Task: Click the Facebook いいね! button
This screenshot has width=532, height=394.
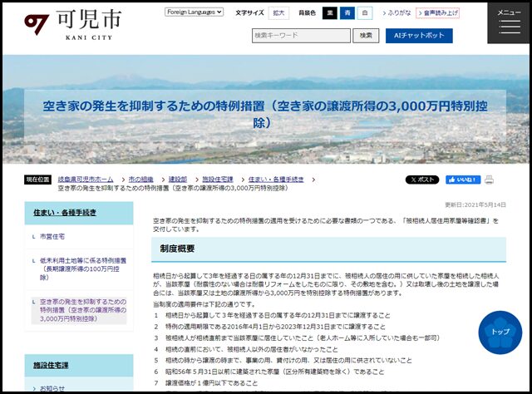Action: tap(463, 180)
